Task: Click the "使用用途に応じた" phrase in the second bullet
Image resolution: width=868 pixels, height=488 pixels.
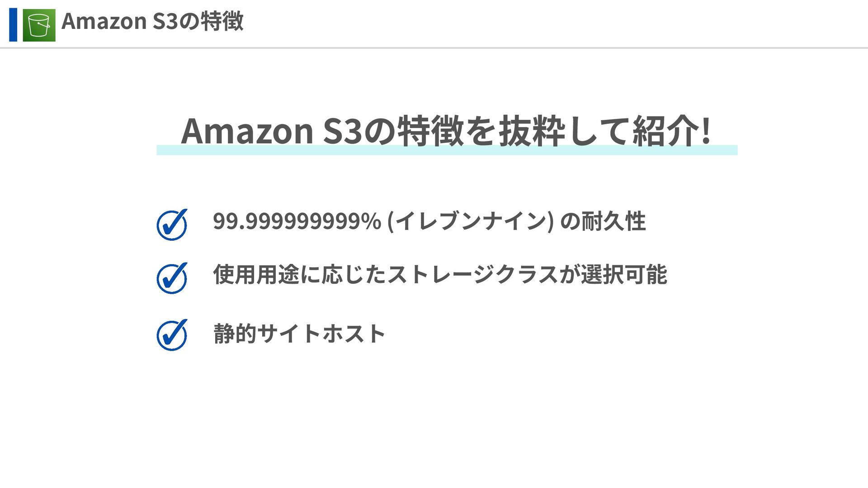Action: coord(299,275)
